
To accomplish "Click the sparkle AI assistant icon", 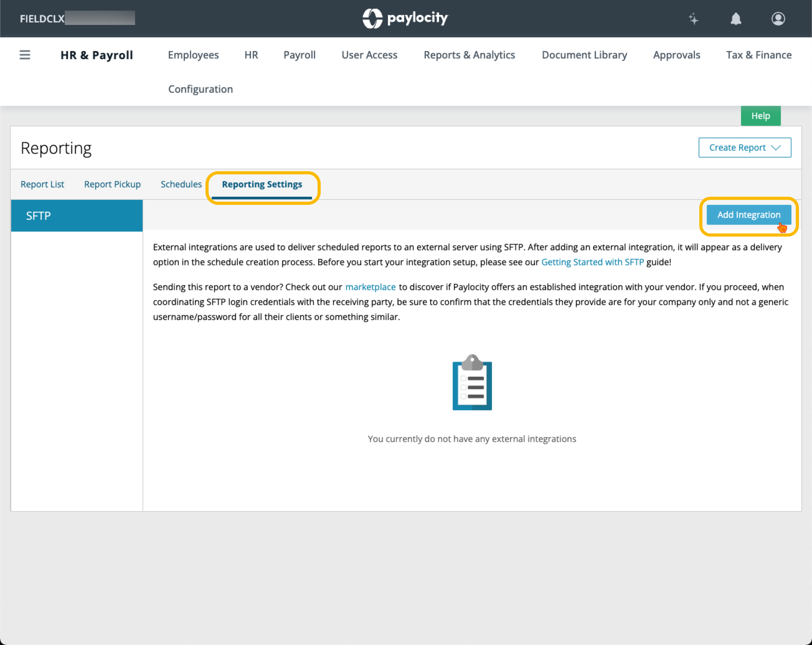I will point(693,19).
